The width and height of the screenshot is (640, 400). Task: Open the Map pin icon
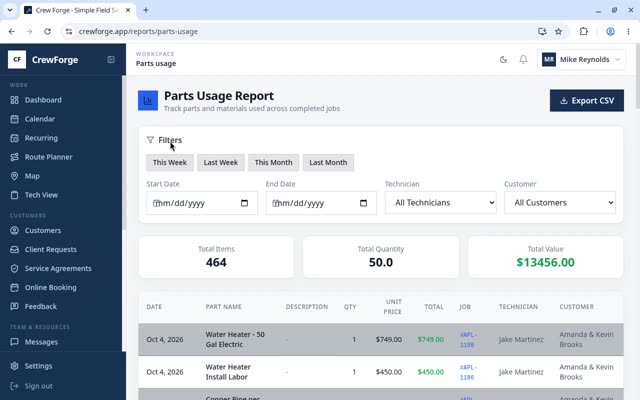14,176
